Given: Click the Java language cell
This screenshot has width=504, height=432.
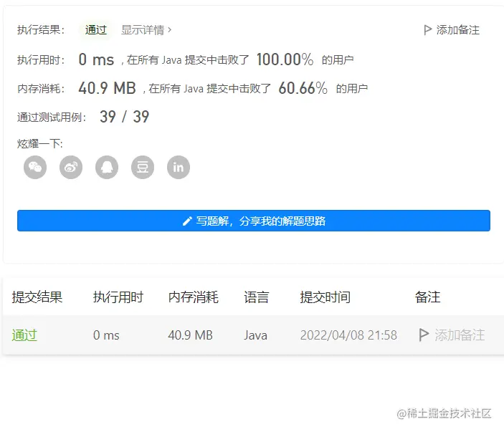Looking at the screenshot, I should point(255,335).
